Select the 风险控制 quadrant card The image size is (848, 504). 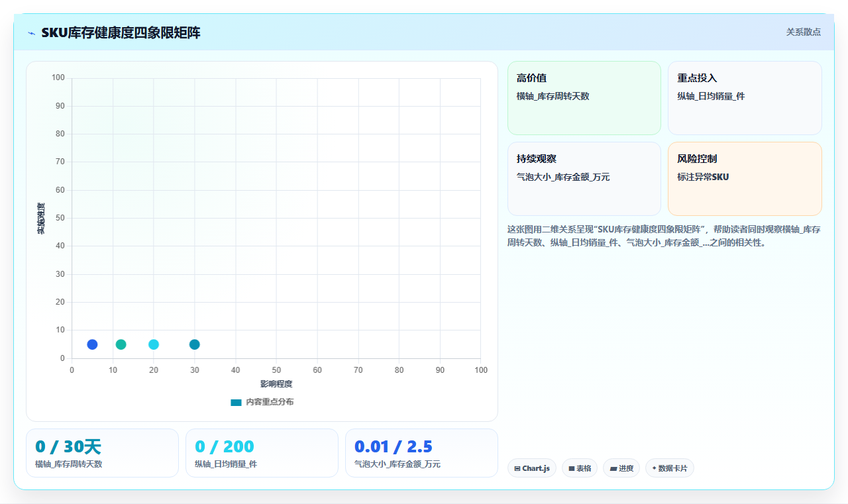(745, 179)
